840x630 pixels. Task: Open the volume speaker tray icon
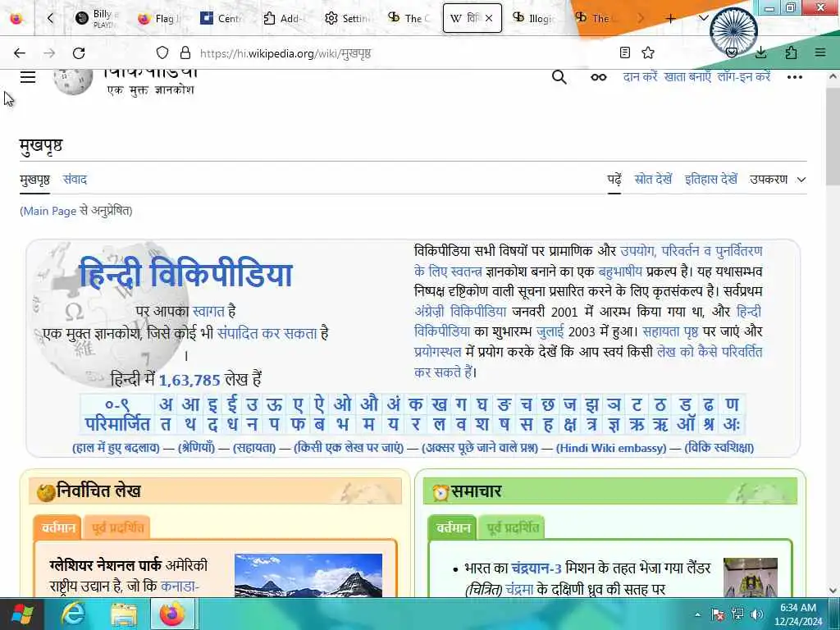pyautogui.click(x=757, y=614)
